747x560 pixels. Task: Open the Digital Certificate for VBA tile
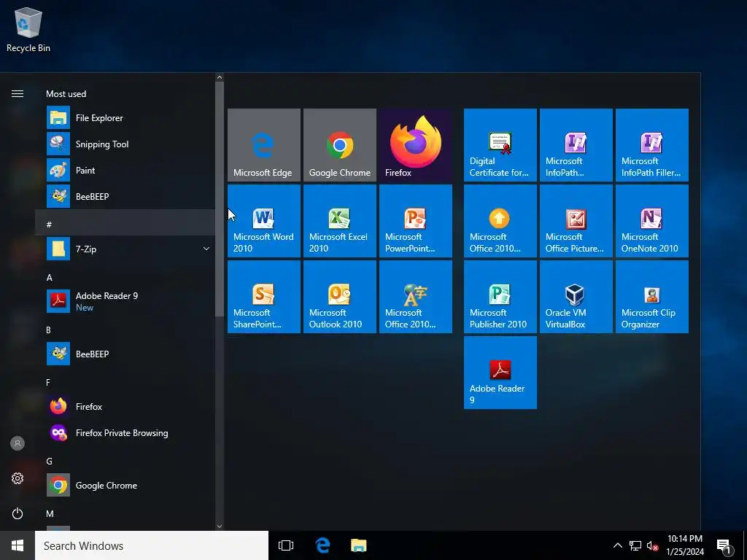(x=500, y=145)
